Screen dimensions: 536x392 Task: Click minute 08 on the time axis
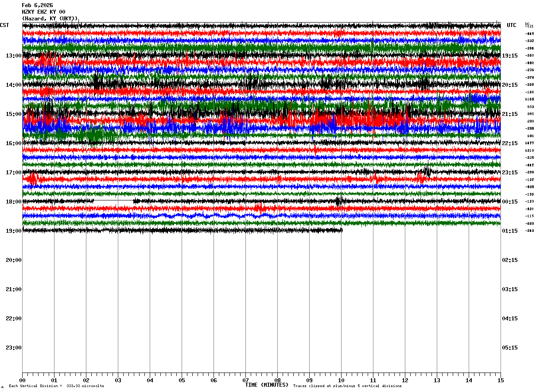(277, 380)
